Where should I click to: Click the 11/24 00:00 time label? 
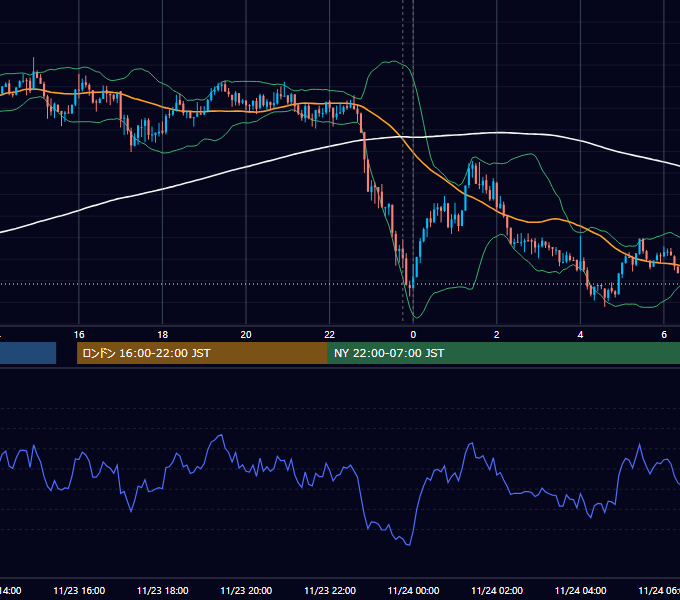pyautogui.click(x=413, y=590)
